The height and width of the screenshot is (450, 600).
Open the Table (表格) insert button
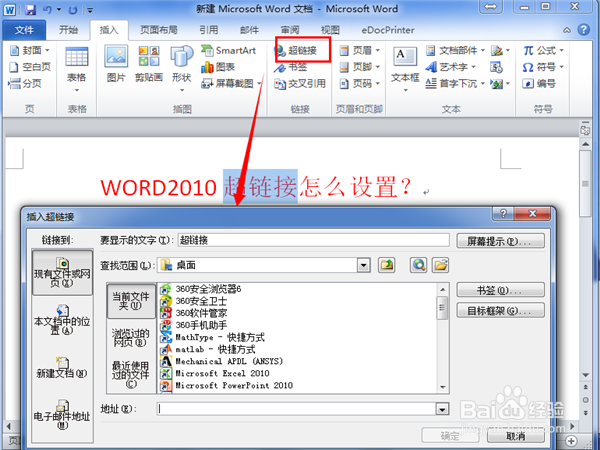tap(77, 69)
